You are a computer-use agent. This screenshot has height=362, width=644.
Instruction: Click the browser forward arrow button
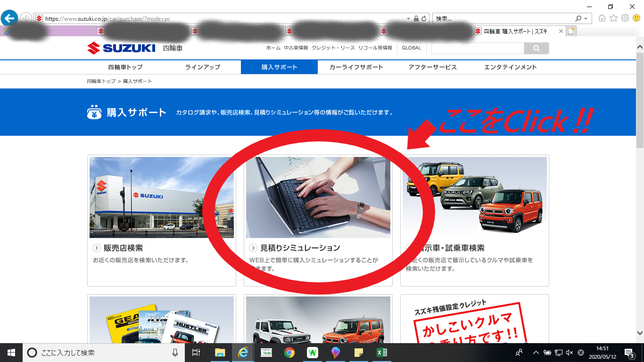25,18
